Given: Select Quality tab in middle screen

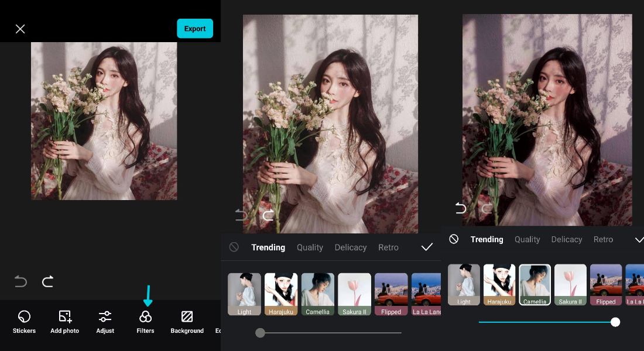Looking at the screenshot, I should click(310, 247).
